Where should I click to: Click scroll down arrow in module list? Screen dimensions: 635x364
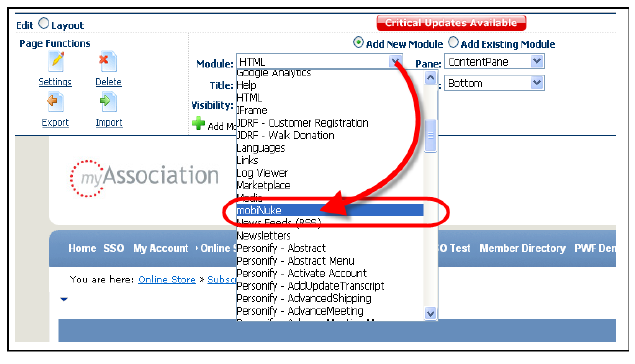click(x=430, y=313)
